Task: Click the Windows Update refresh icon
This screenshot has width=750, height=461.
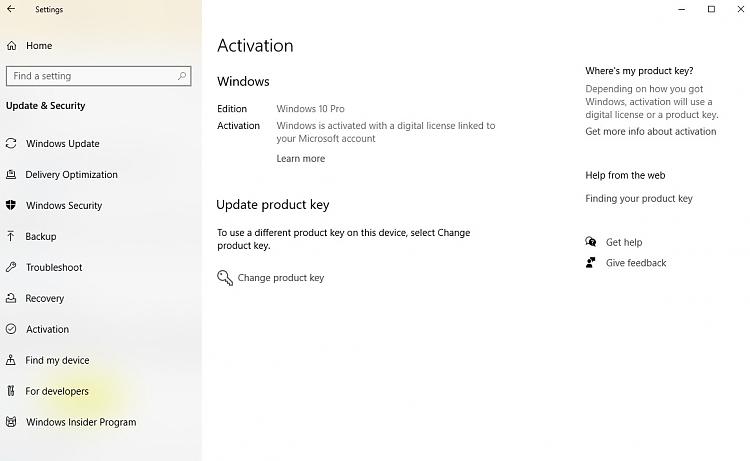Action: [x=11, y=143]
